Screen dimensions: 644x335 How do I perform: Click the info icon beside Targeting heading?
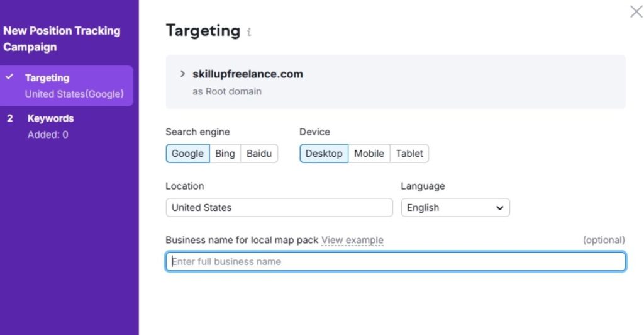click(x=249, y=32)
